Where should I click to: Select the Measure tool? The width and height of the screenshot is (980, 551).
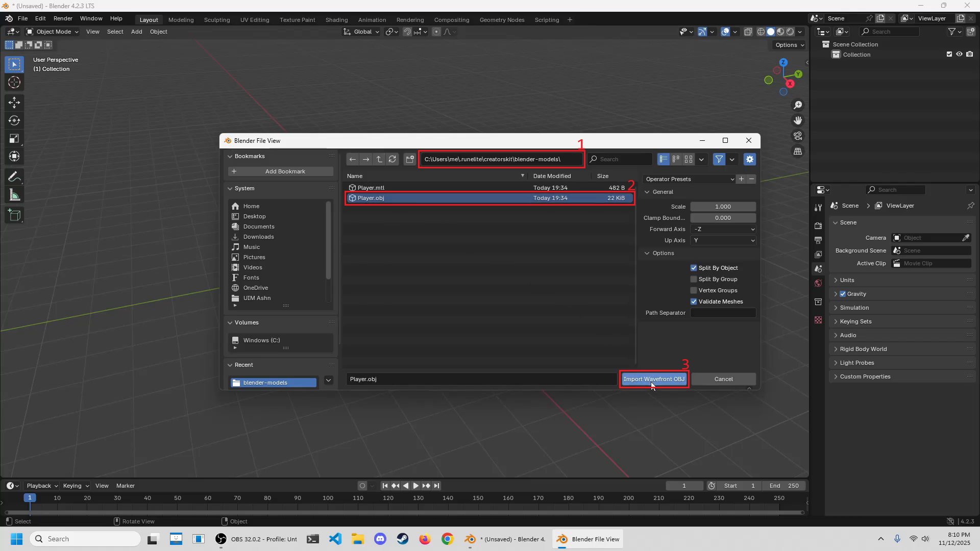coord(14,195)
